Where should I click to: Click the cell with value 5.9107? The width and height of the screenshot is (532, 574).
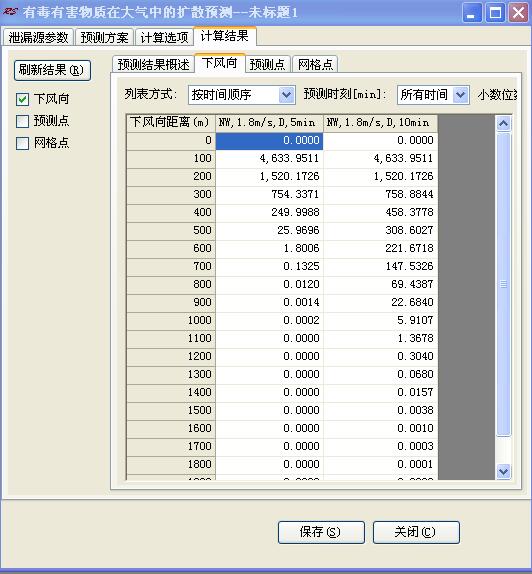point(380,321)
